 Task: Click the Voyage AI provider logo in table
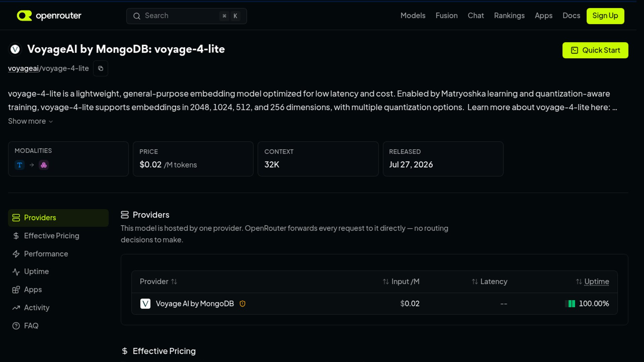coord(145,304)
